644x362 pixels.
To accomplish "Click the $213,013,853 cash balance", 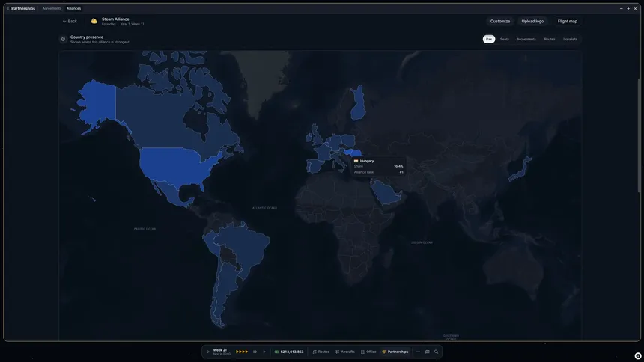I will point(289,352).
